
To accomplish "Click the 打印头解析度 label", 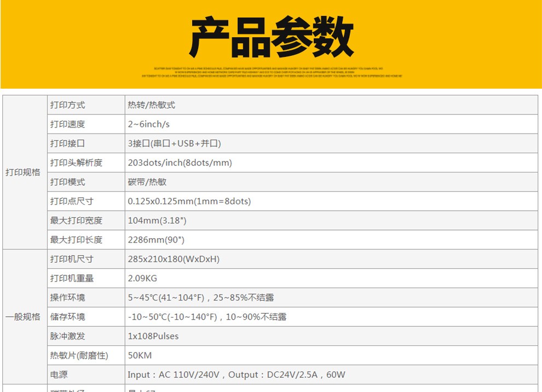I will 76,163.
